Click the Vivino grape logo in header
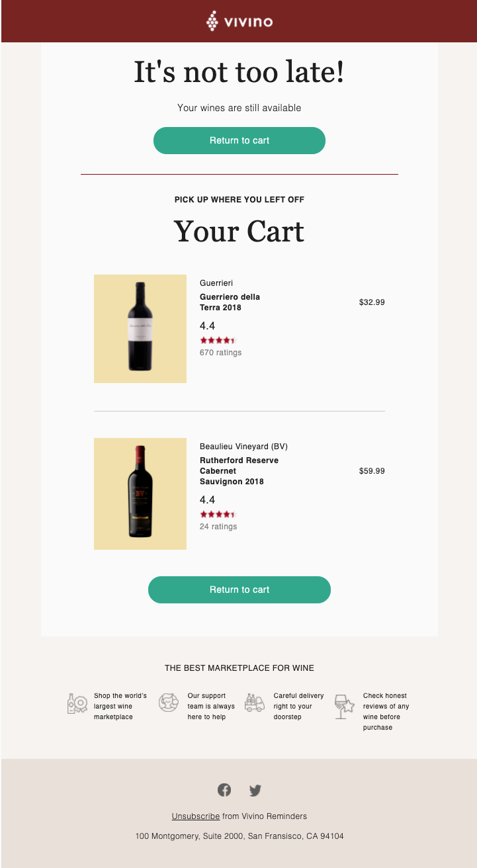477x868 pixels. click(212, 21)
